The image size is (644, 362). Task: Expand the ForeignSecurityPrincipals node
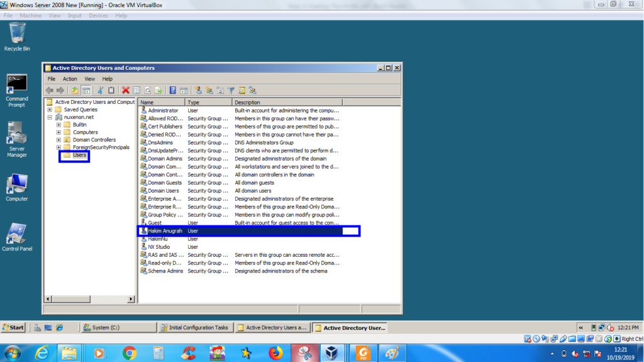58,147
